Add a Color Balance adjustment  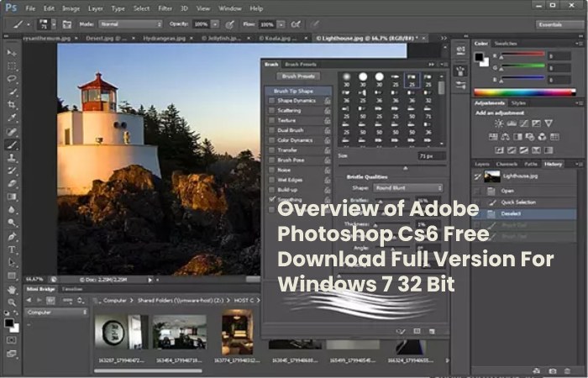point(506,137)
